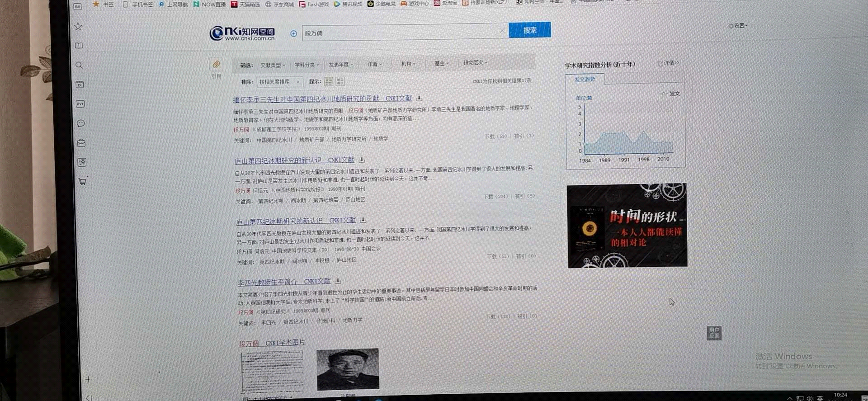Clear the search box with X
Viewport: 868px width, 401px height.
pos(502,31)
